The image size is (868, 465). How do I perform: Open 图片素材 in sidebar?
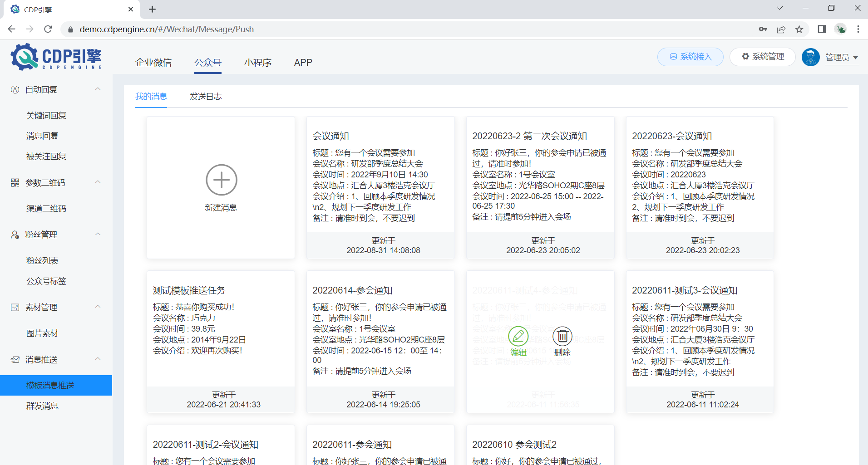[x=42, y=333]
